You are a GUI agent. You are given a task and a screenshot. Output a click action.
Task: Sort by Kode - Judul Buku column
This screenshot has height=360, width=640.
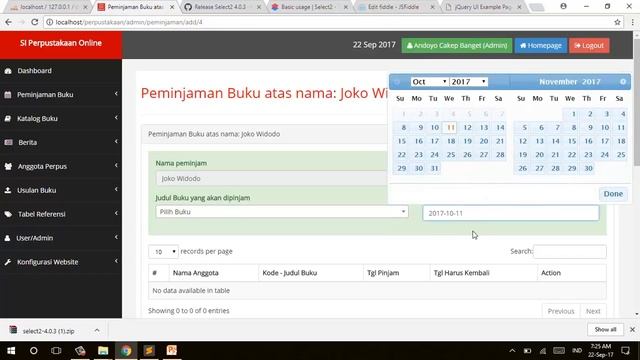311,273
